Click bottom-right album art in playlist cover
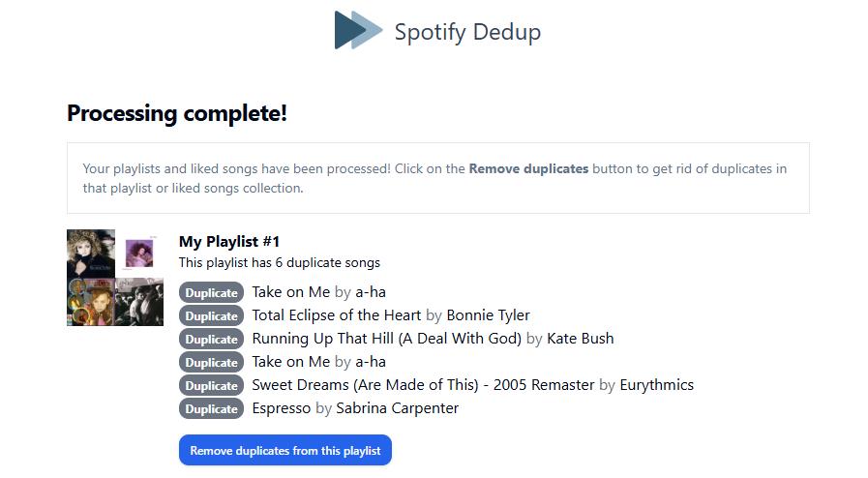868x478 pixels. pos(139,302)
